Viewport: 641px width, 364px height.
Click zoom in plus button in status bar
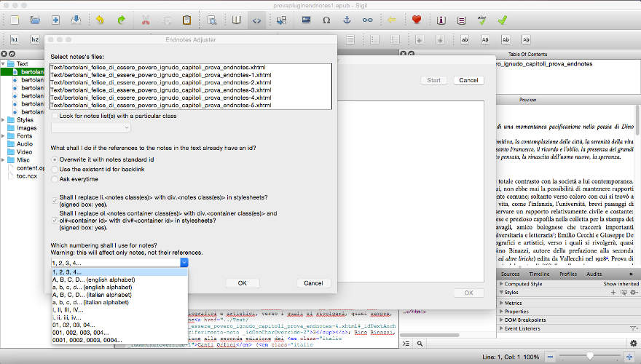point(629,357)
